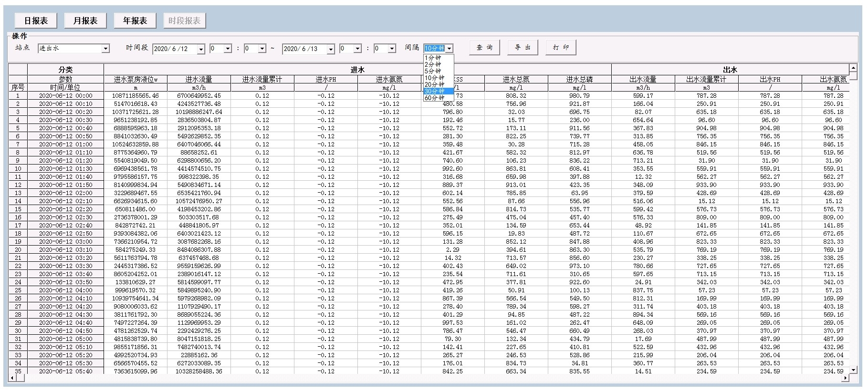Choose 5分钟 interval option
868x392 pixels.
pos(438,71)
